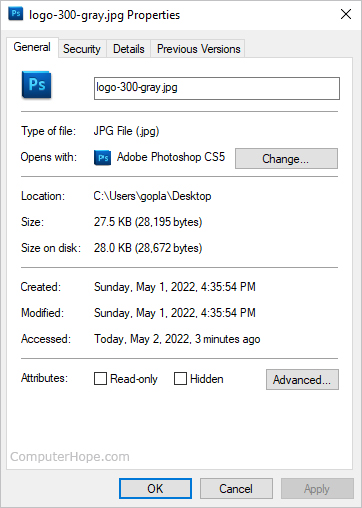Click the C:\Users\gopla\Desktop location path
Image resolution: width=362 pixels, height=508 pixels.
coord(152,196)
